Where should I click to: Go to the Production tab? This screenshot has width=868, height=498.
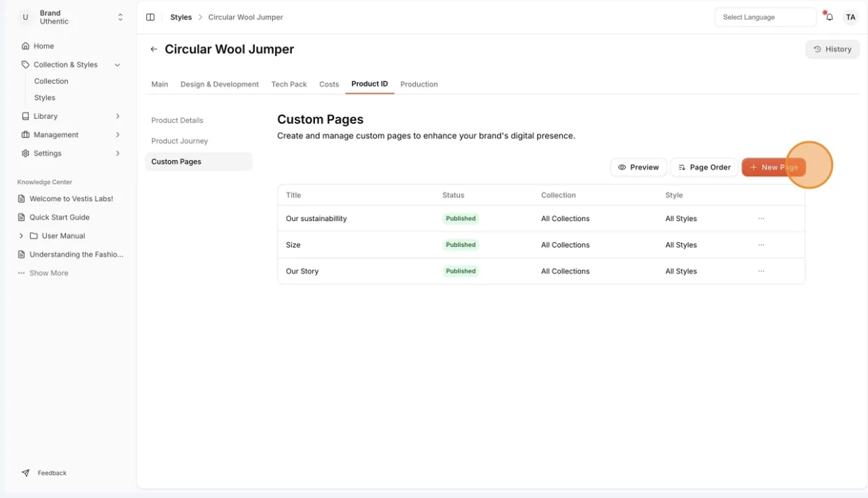419,84
